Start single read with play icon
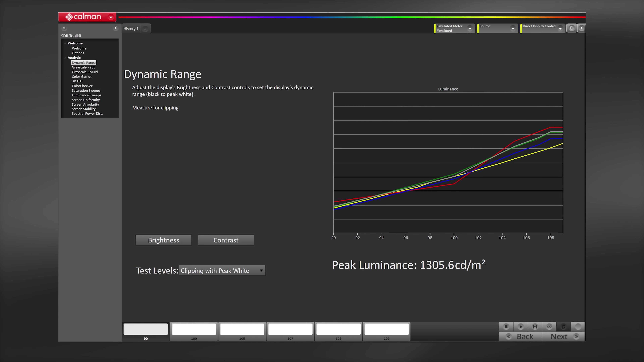The width and height of the screenshot is (644, 362). point(521,326)
